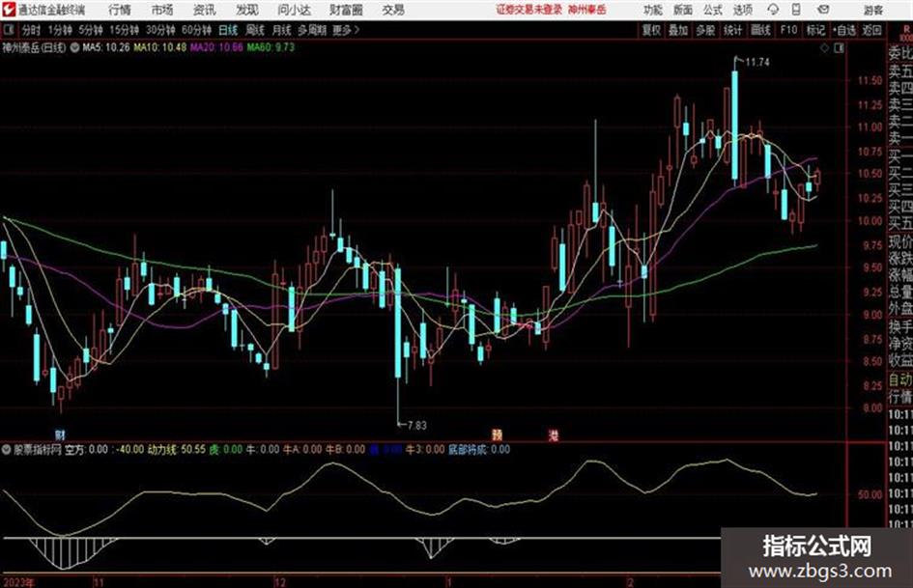Click the 统计 statistics toolbar button
This screenshot has height=588, width=913.
coord(733,30)
